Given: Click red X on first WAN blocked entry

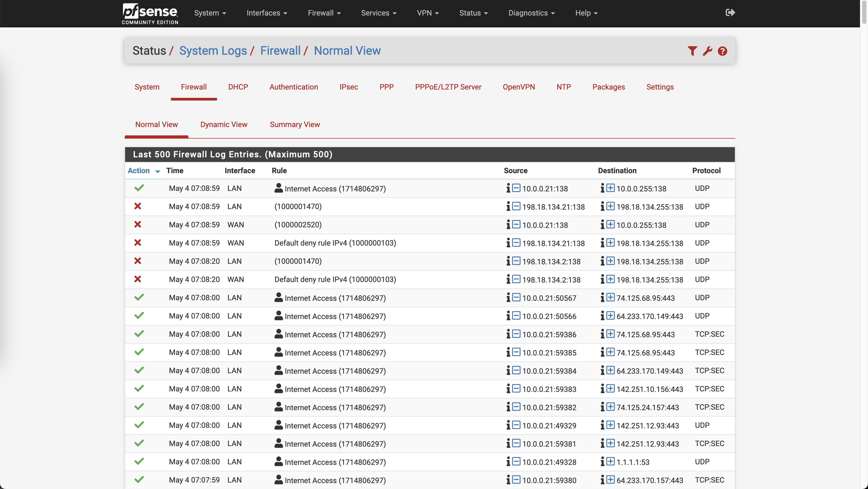Looking at the screenshot, I should tap(137, 225).
